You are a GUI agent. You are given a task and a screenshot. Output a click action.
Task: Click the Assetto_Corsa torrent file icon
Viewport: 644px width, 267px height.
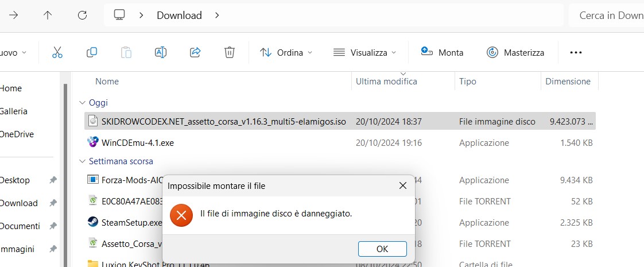(x=93, y=243)
